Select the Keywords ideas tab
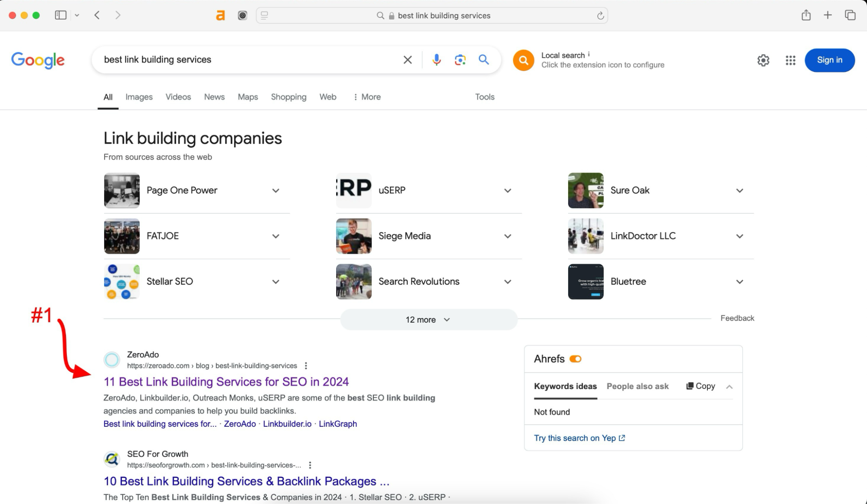 click(565, 386)
